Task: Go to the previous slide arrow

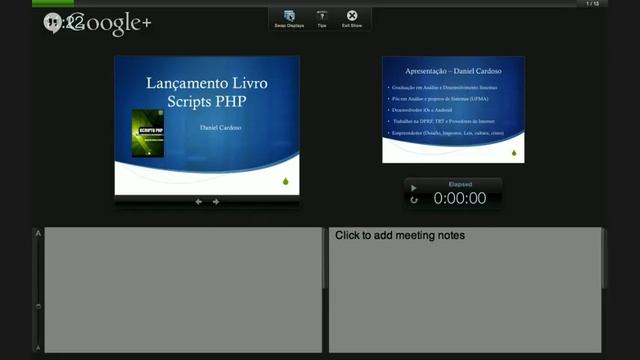Action: coord(199,202)
